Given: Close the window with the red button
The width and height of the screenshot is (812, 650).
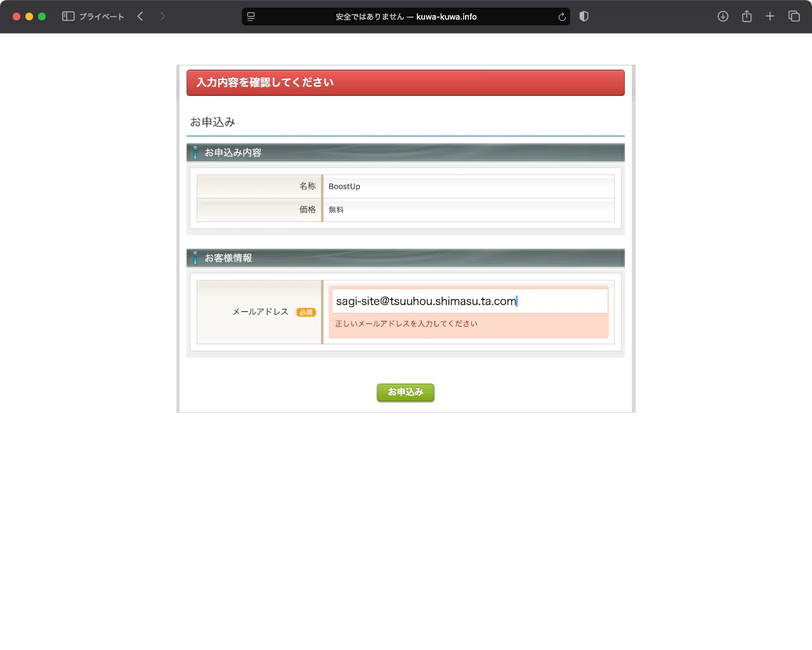Looking at the screenshot, I should (x=16, y=16).
